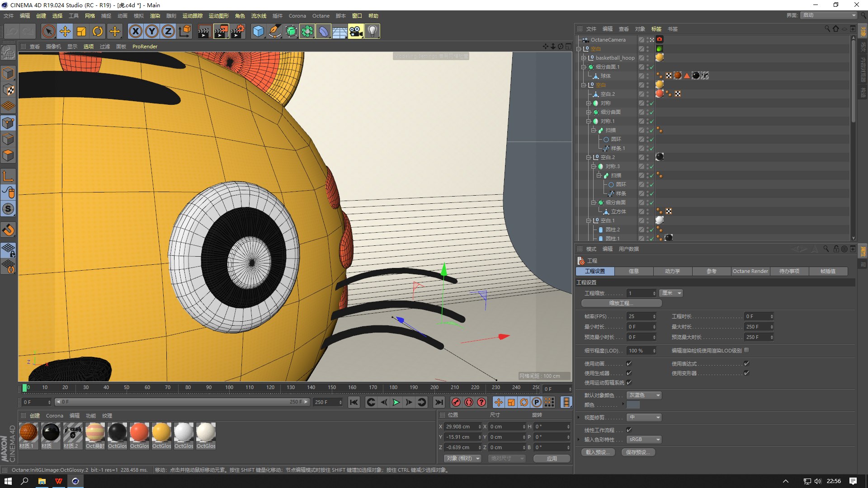Screen dimensions: 868x488
Task: Toggle Use Expressions checkbox
Action: pyautogui.click(x=746, y=363)
